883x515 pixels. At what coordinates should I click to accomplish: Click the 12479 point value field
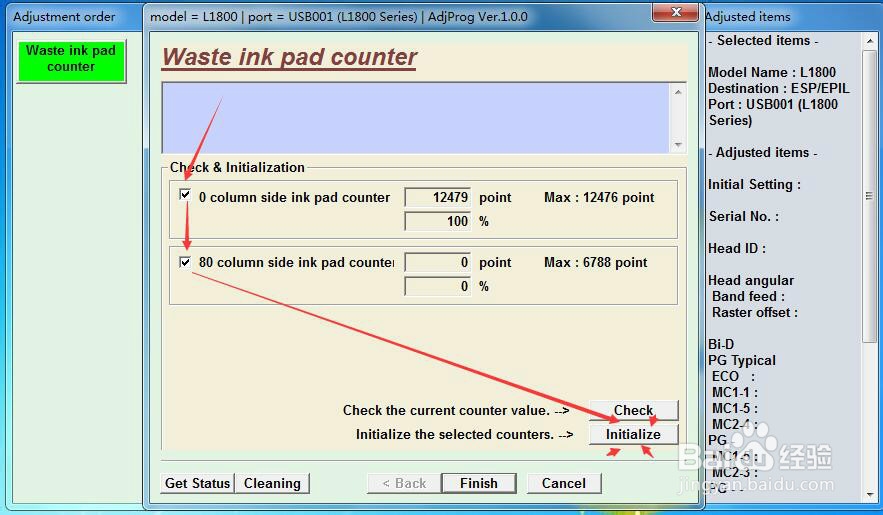[x=438, y=198]
